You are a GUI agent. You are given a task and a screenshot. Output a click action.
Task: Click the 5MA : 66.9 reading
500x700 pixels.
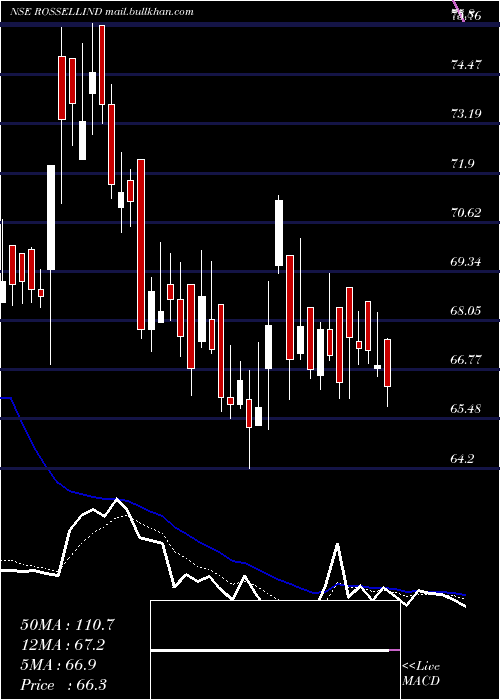tap(60, 665)
